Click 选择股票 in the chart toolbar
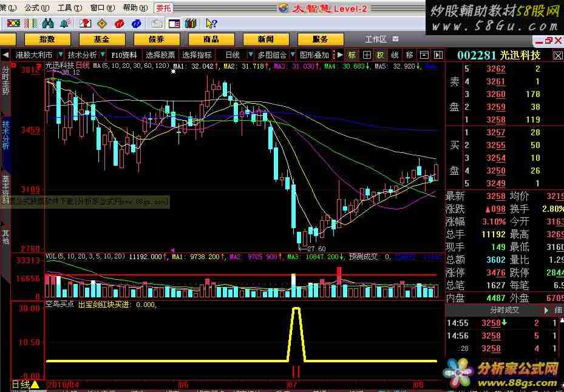The width and height of the screenshot is (564, 392). [x=160, y=55]
